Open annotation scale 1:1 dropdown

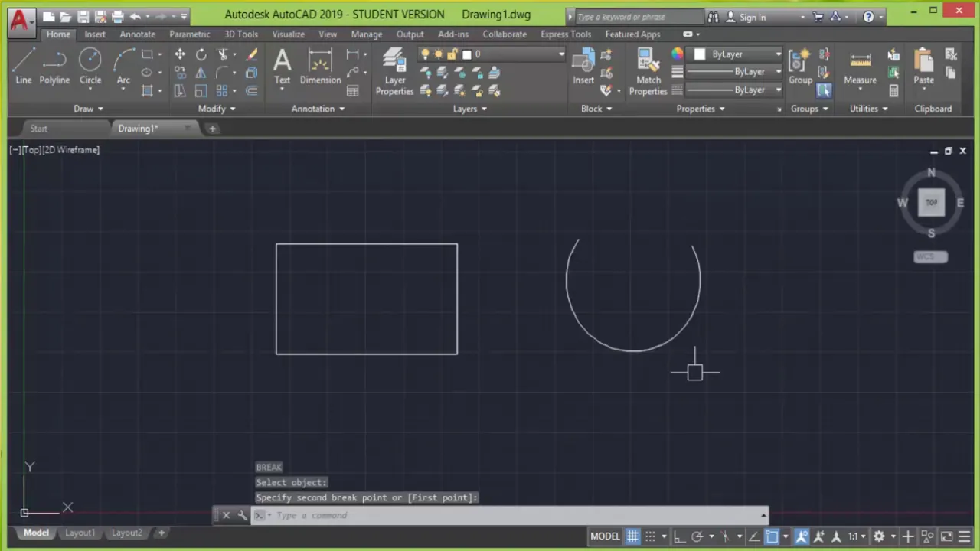(857, 536)
